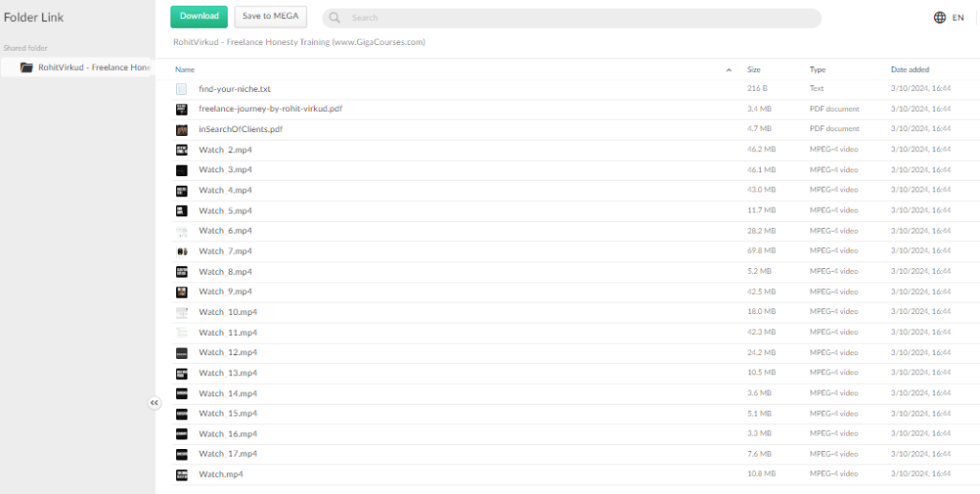980x494 pixels.
Task: Collapse the left sidebar panel
Action: coord(154,403)
